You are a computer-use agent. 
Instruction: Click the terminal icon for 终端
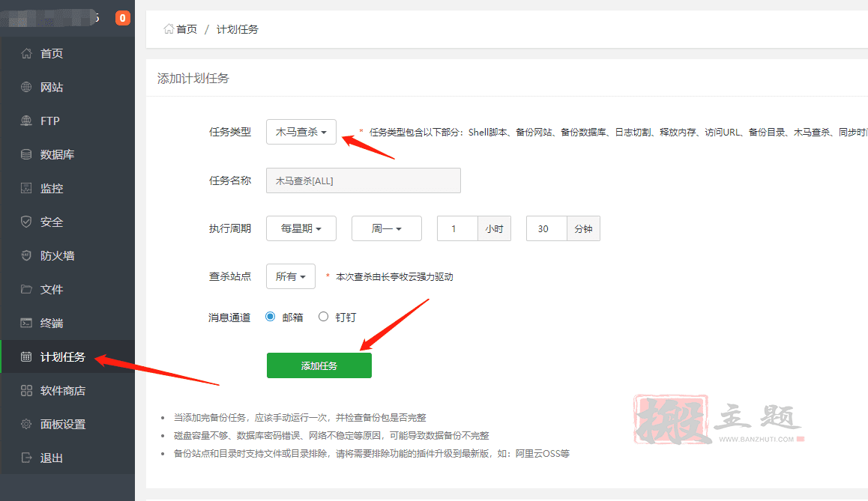coord(26,323)
